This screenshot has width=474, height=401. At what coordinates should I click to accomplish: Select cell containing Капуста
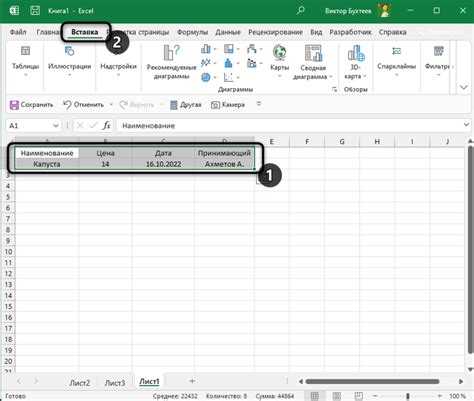click(47, 164)
